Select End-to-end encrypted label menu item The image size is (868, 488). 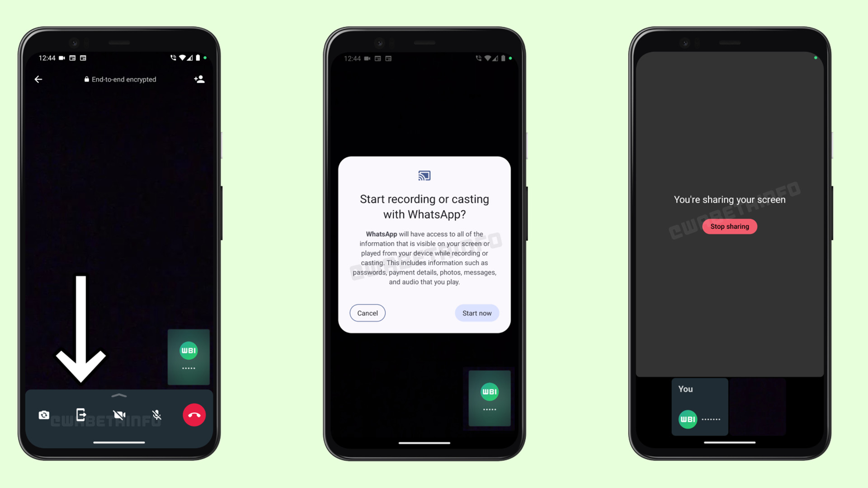118,79
